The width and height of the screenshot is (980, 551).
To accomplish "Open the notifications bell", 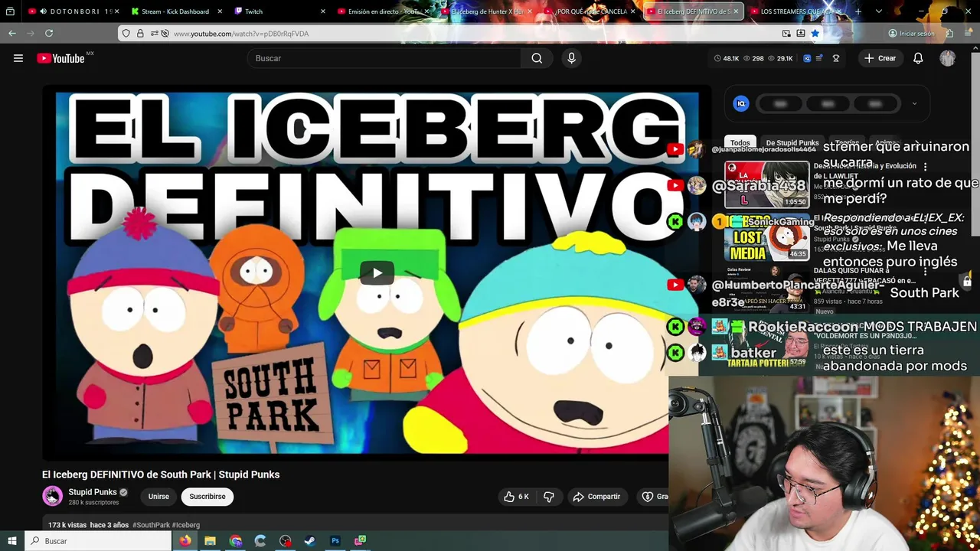I will [x=918, y=58].
